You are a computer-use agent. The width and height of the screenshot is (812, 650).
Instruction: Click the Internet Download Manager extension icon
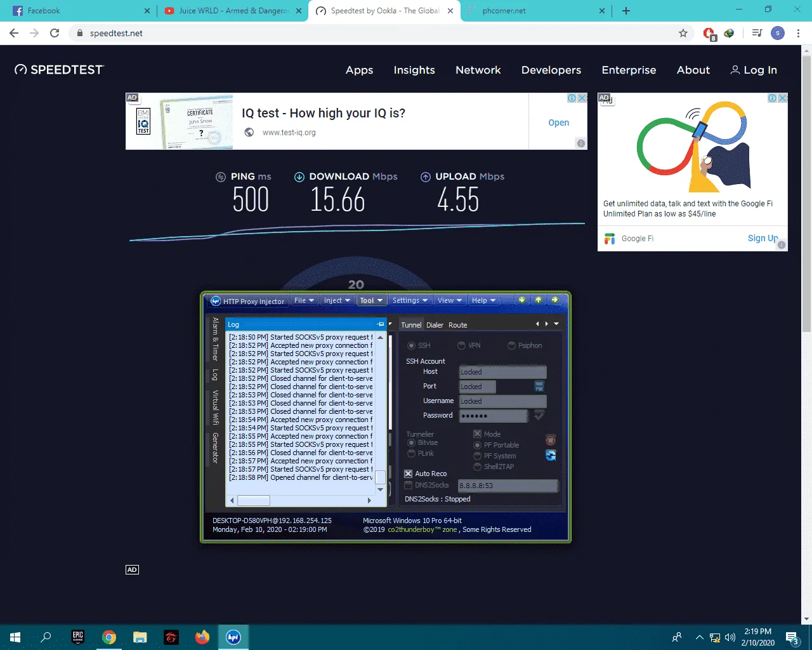729,33
